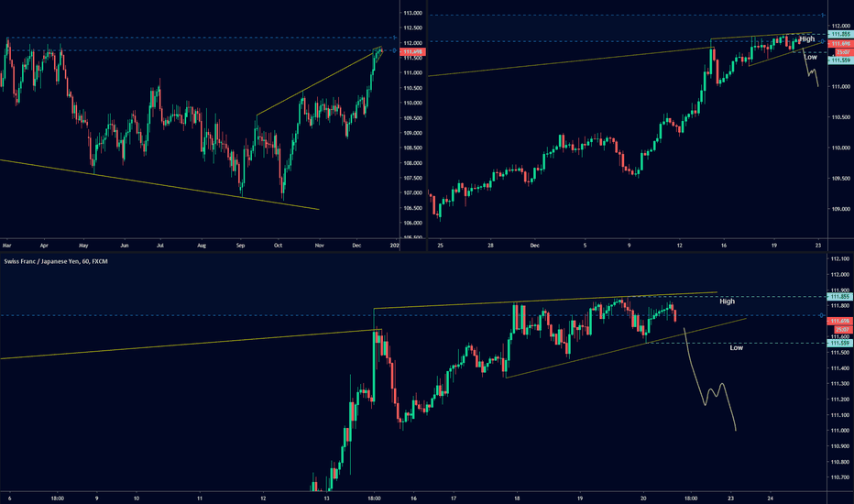The width and height of the screenshot is (854, 504).
Task: Select the horizontal line end marker in the bottom chart
Action: (822, 315)
